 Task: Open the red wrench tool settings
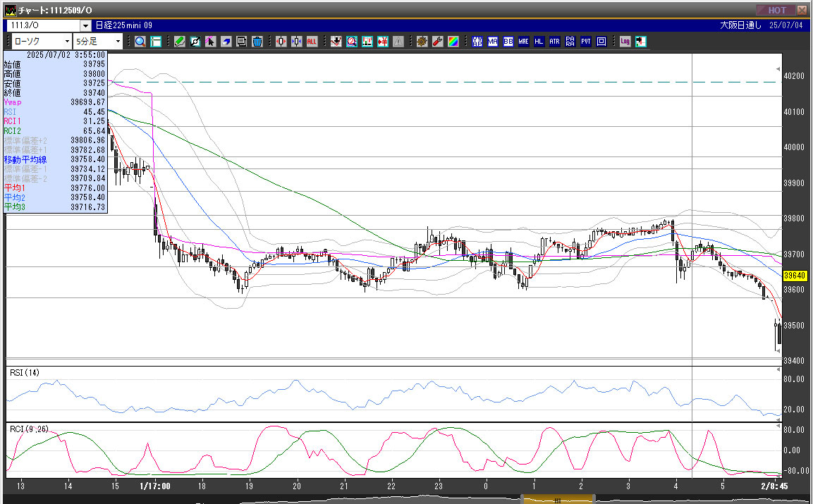[x=438, y=42]
